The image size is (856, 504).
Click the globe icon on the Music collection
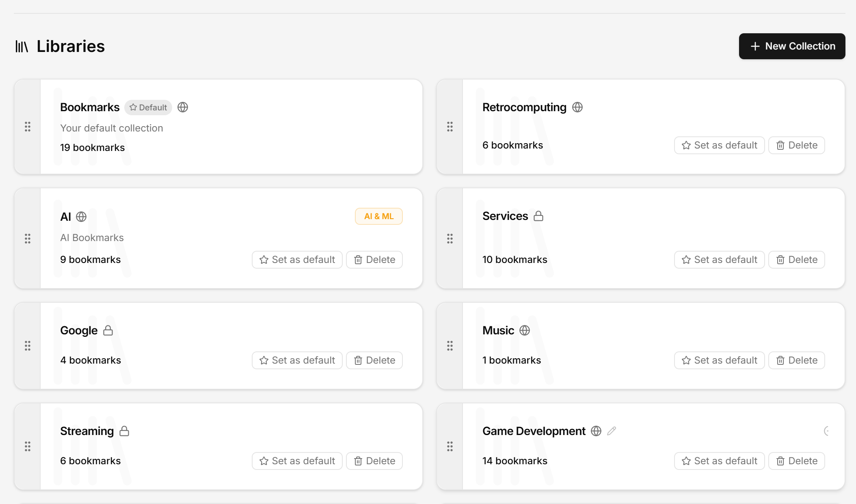tap(524, 331)
